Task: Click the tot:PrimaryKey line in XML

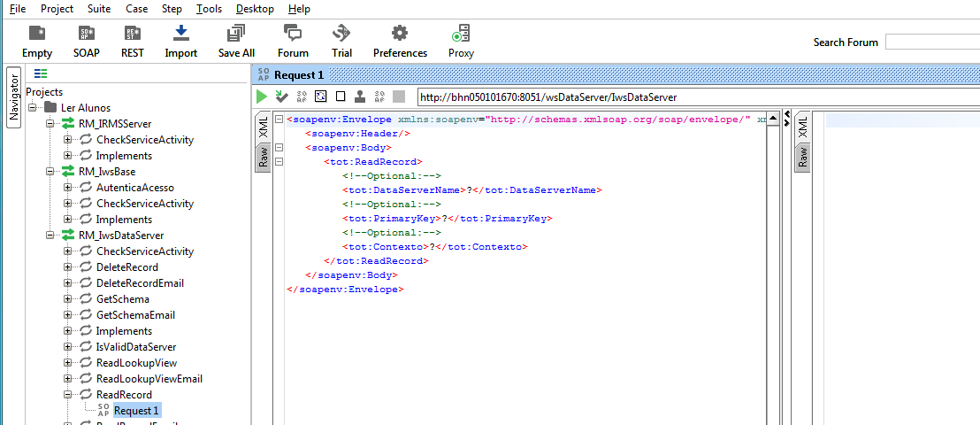Action: [447, 219]
